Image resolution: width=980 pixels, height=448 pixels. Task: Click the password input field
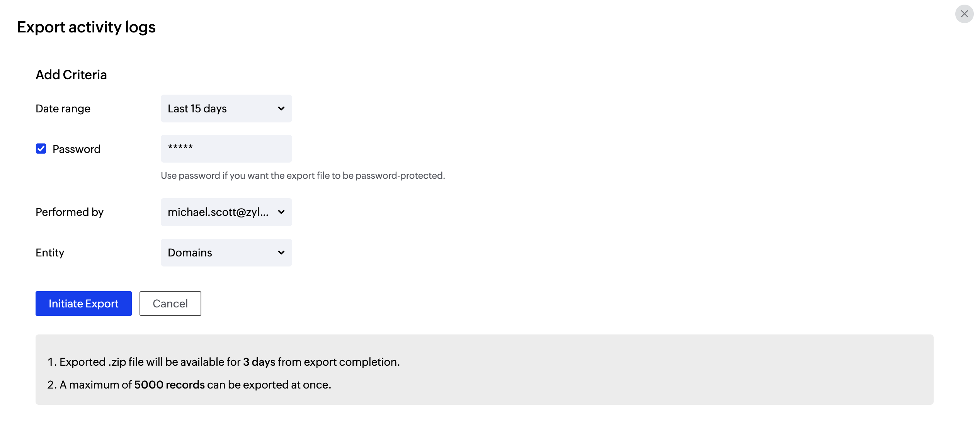(x=226, y=149)
